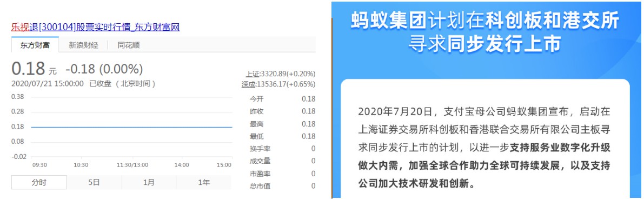Click the 今开 row label
The image size is (644, 199).
257,98
